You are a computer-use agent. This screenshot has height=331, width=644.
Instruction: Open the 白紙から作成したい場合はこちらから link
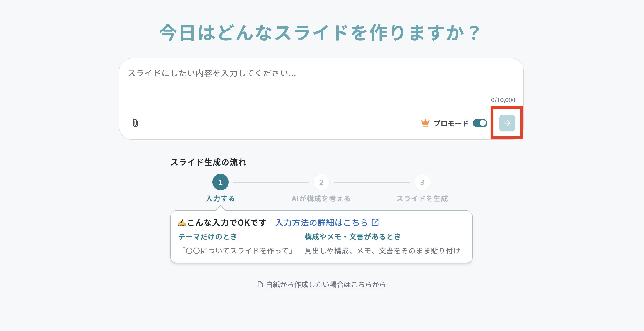[326, 284]
